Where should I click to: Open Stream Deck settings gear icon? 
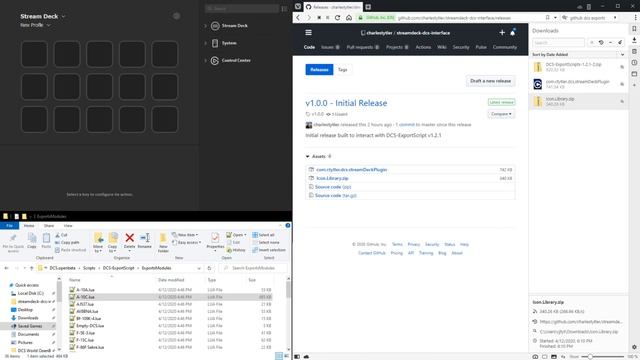[x=176, y=16]
